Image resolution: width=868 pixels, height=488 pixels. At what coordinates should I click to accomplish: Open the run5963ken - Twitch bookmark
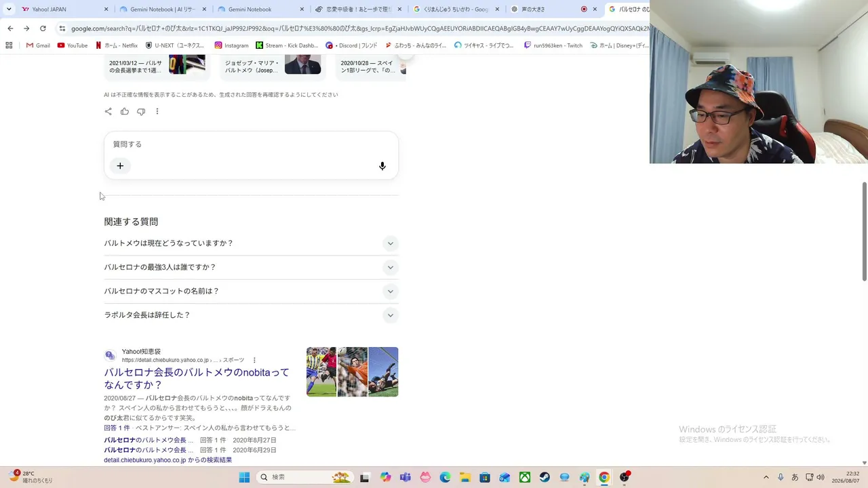553,45
